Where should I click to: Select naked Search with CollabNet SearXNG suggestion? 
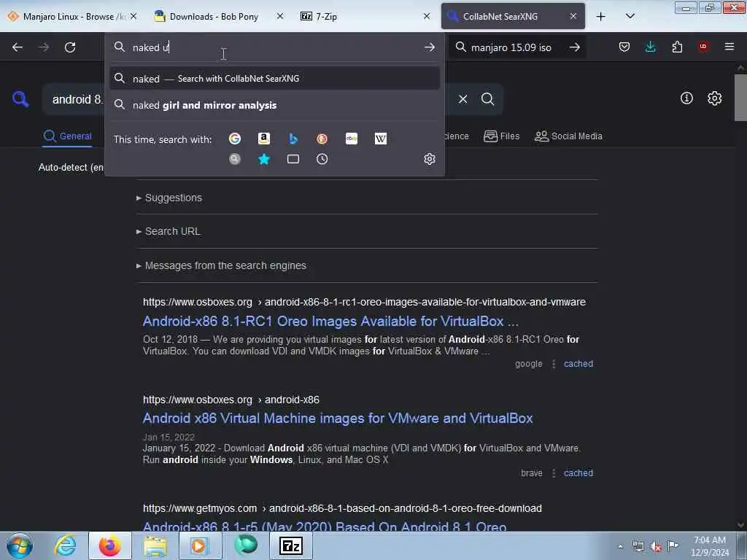[274, 79]
